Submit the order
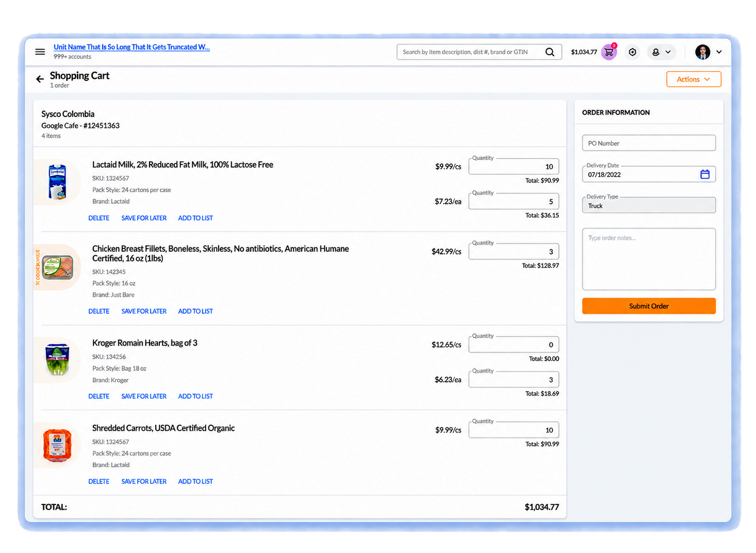Image resolution: width=756 pixels, height=553 pixels. click(649, 306)
